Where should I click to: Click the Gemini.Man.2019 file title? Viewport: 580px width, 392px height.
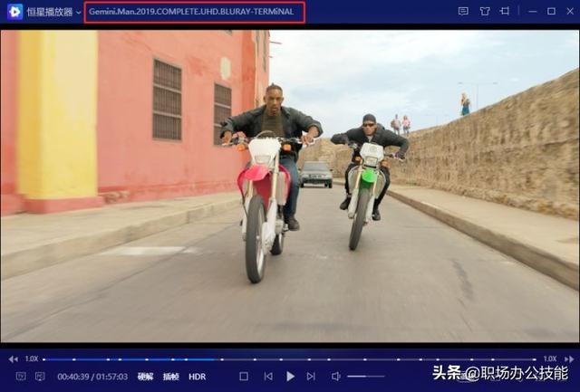click(x=191, y=12)
